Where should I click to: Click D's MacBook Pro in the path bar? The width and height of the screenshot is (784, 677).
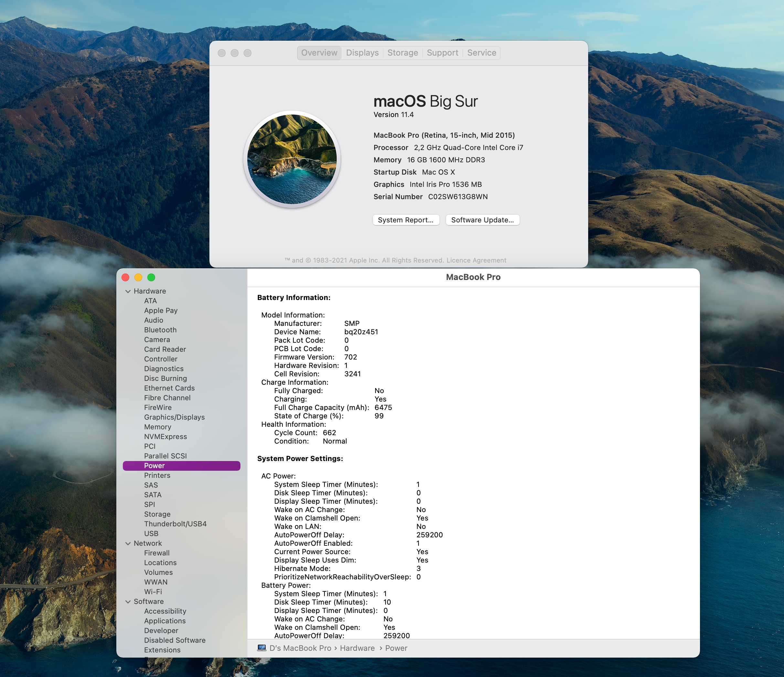point(300,648)
